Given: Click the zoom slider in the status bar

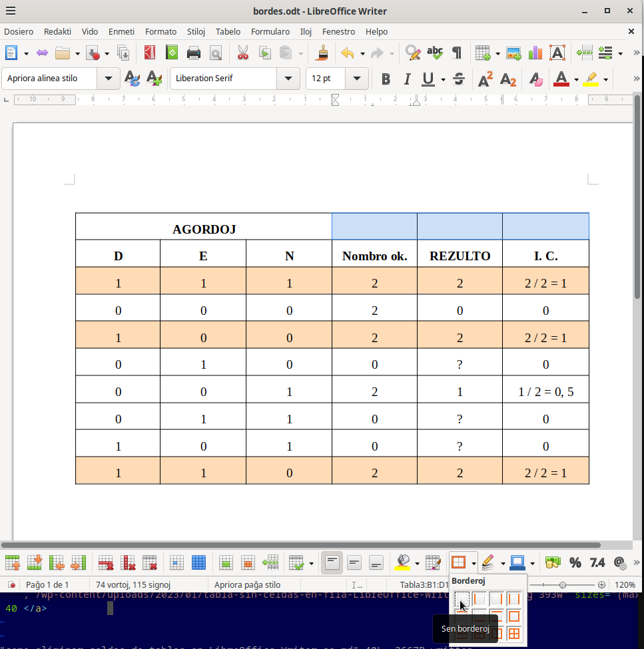Looking at the screenshot, I should click(x=563, y=584).
